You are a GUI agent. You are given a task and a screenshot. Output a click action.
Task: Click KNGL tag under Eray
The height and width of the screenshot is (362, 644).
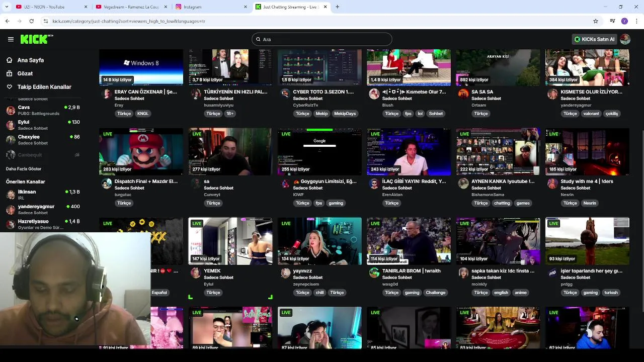tap(143, 114)
